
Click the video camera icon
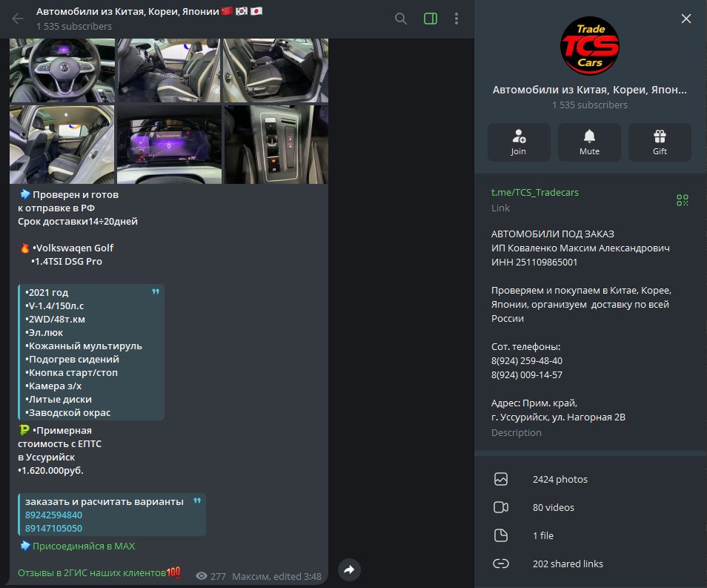pyautogui.click(x=501, y=507)
